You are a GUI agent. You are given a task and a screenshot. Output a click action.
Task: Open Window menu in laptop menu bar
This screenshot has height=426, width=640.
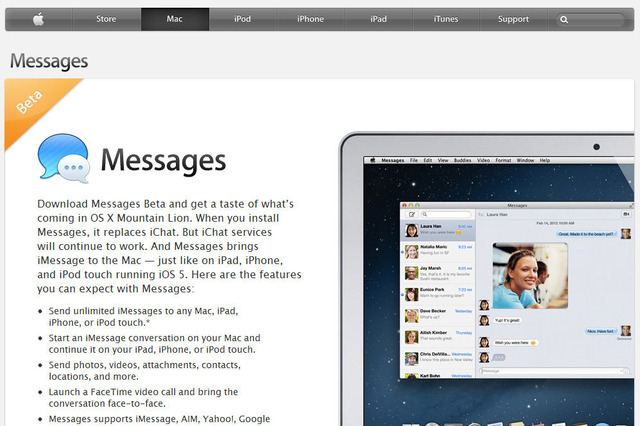[525, 160]
